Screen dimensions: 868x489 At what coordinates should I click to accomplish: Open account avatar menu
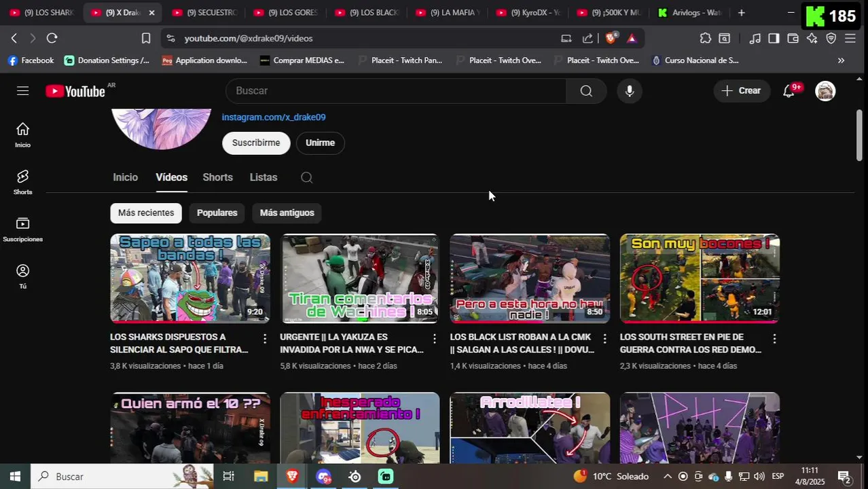tap(825, 91)
